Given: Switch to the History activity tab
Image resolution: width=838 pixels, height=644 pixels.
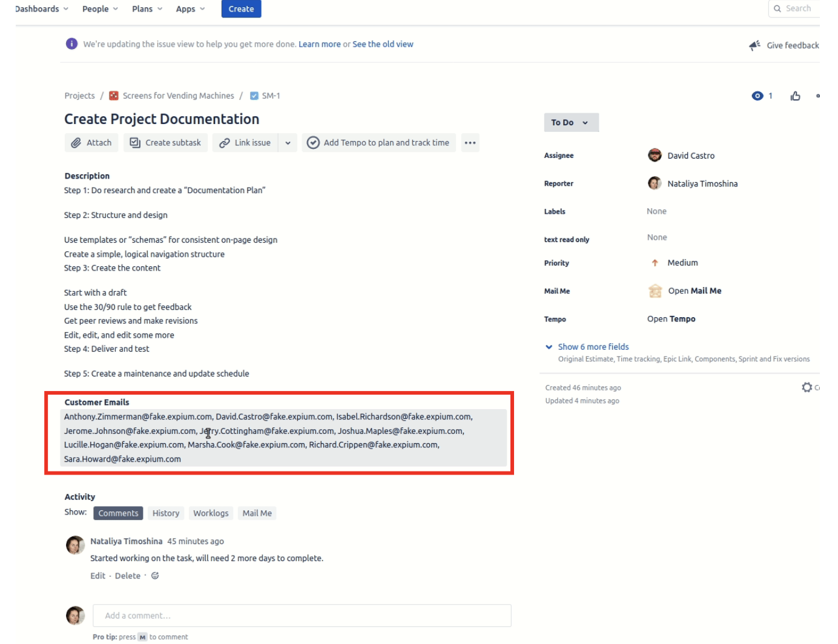Looking at the screenshot, I should point(166,513).
